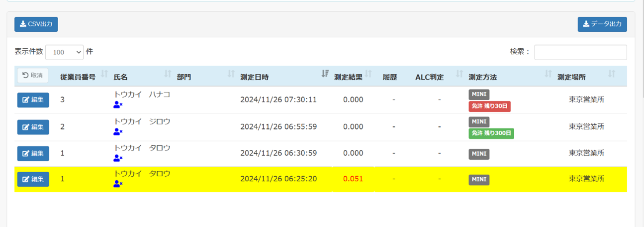644x227 pixels.
Task: Click the user icon under トウカイ ジロウ
Action: pos(118,131)
